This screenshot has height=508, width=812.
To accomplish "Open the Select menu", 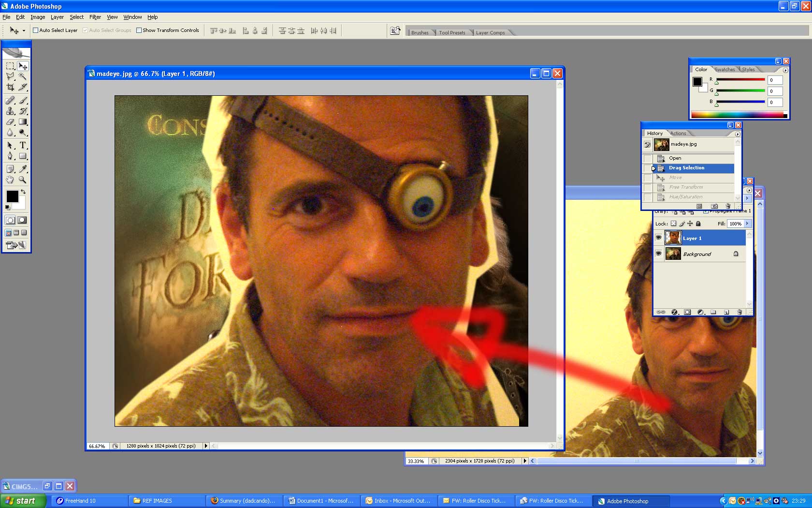I will tap(76, 17).
